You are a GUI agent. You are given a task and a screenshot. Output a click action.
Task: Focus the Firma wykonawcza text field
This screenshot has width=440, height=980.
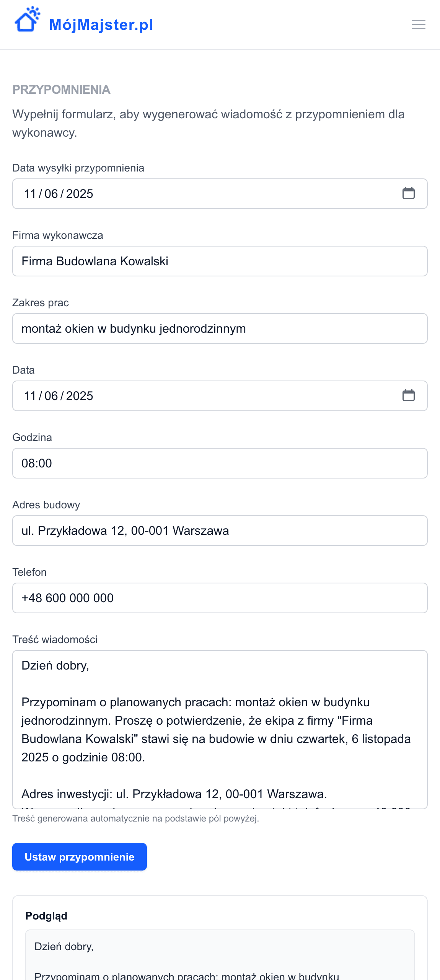tap(220, 261)
